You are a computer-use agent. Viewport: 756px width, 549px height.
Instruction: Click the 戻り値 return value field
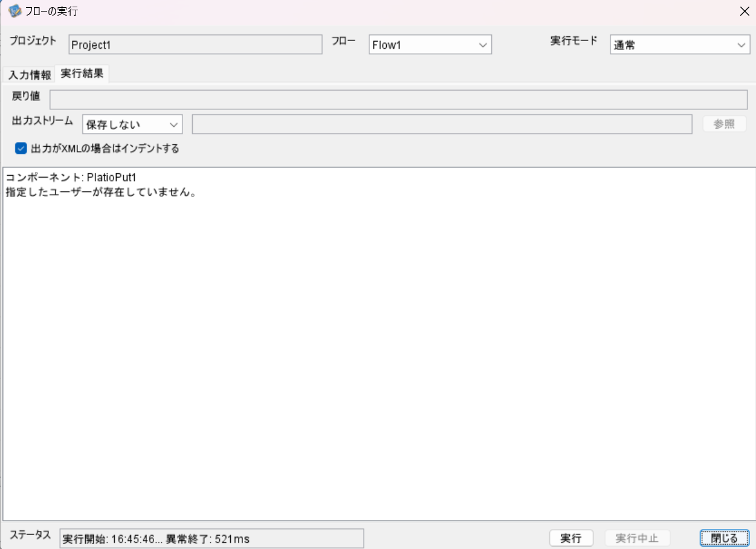click(x=399, y=99)
